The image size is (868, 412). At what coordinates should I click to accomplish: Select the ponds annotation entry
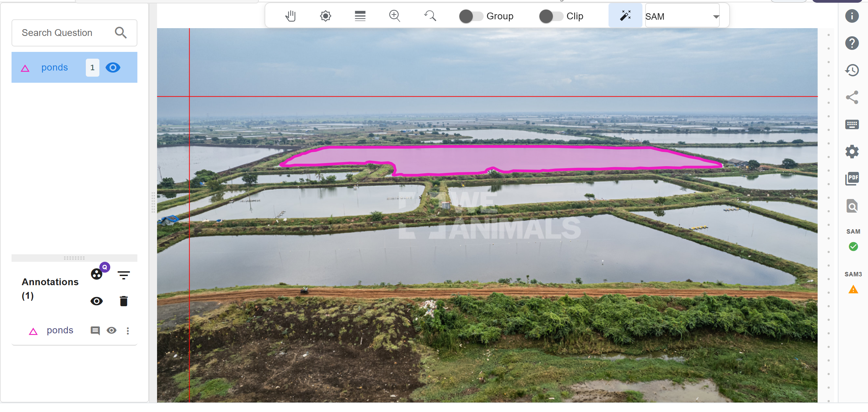click(x=60, y=330)
